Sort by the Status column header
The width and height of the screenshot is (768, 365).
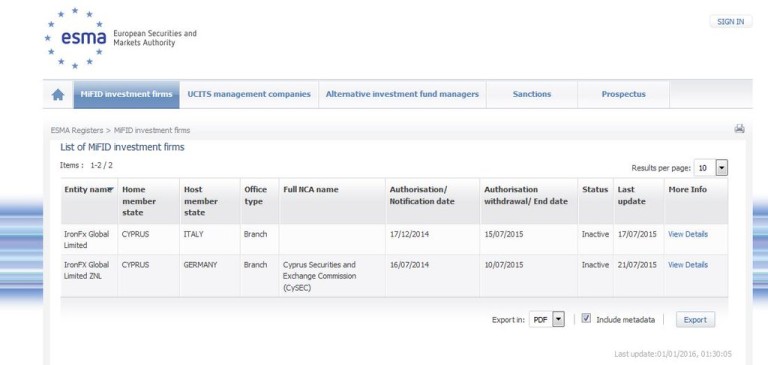coord(595,190)
